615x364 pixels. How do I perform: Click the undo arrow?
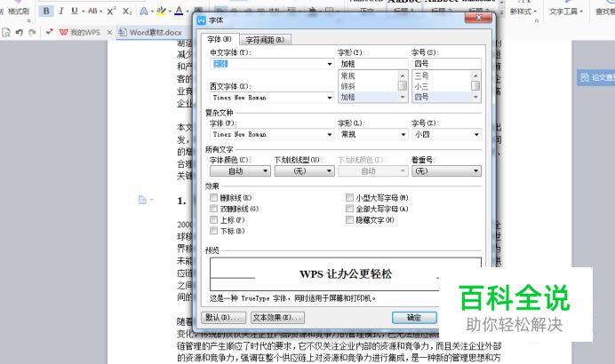pyautogui.click(x=19, y=33)
